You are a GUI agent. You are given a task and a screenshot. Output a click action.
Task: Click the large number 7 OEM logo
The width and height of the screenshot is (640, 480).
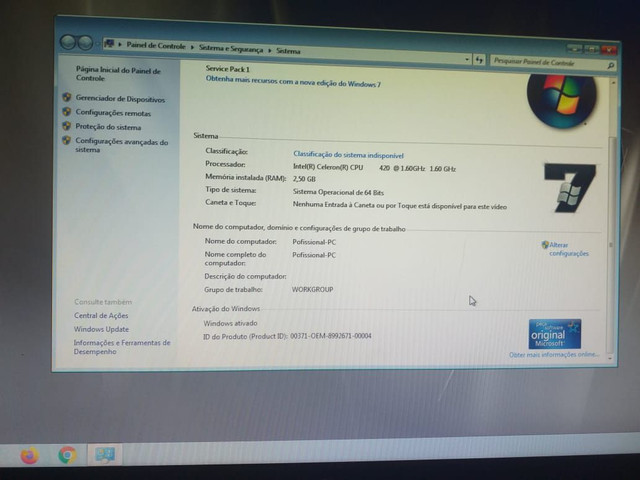[x=570, y=188]
